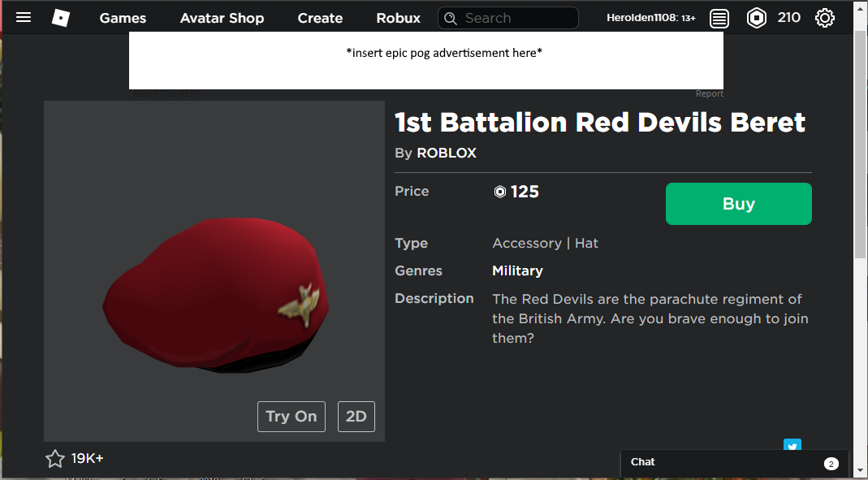
Task: Report the advertisement
Action: point(709,94)
